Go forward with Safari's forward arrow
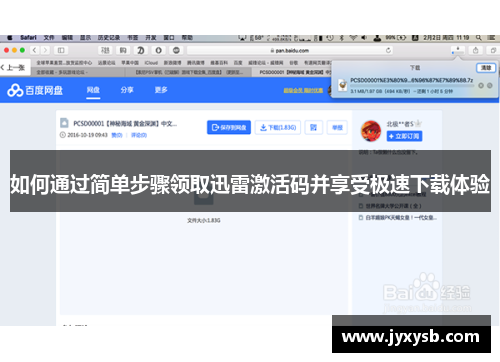The image size is (500, 362). 45,50
